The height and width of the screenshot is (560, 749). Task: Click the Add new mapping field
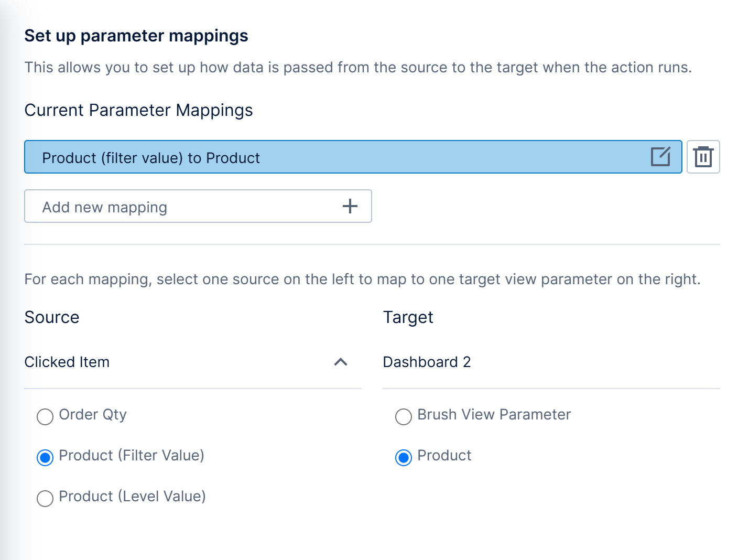(198, 206)
